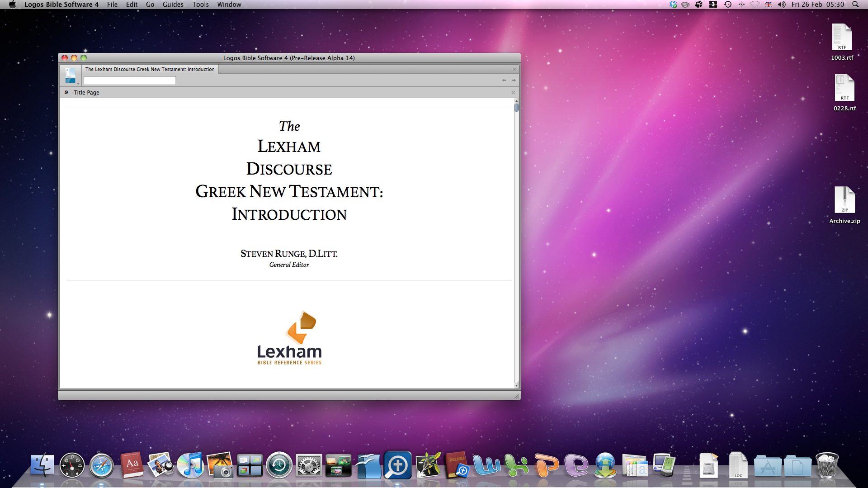Open the olive branch app in Dock

point(428,465)
